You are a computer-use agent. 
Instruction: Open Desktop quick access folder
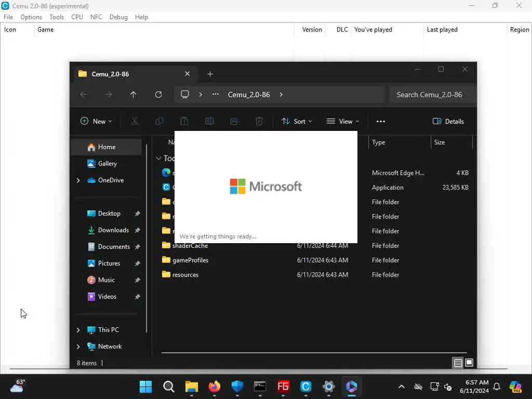tap(109, 214)
